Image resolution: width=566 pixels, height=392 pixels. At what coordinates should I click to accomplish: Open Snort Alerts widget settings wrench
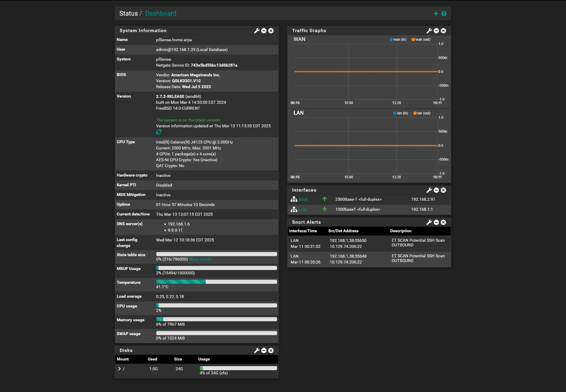pos(429,222)
